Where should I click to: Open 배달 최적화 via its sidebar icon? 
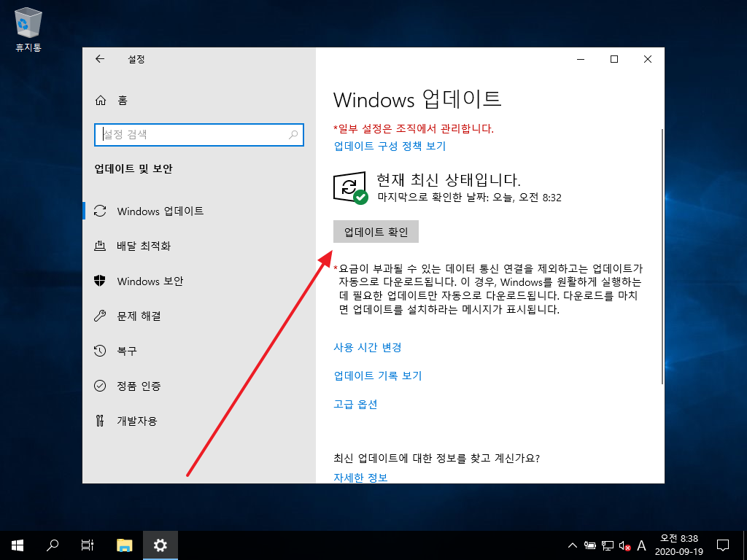[100, 246]
